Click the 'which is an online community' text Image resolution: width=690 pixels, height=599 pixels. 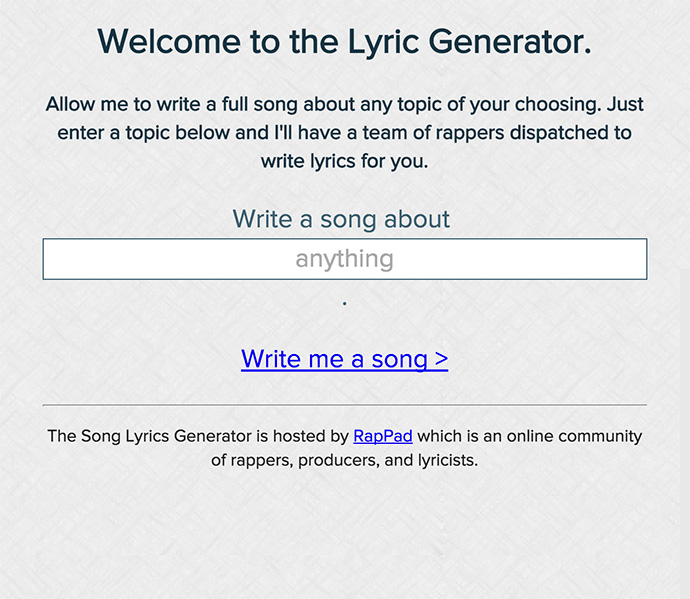[530, 436]
